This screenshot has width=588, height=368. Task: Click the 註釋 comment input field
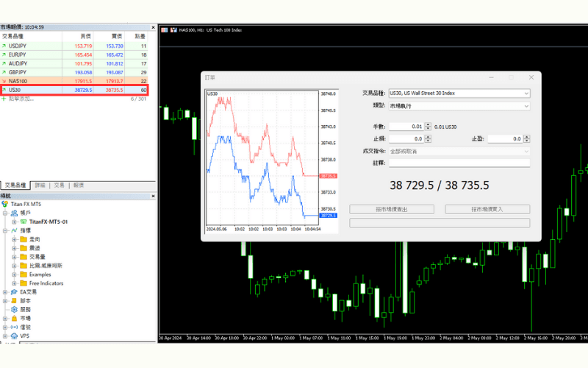point(459,163)
